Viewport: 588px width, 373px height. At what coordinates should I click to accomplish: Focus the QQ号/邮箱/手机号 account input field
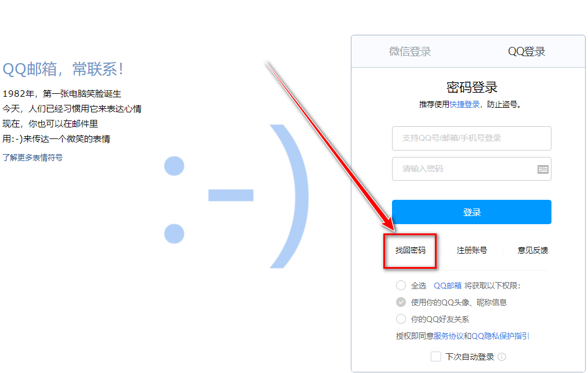[x=471, y=138]
